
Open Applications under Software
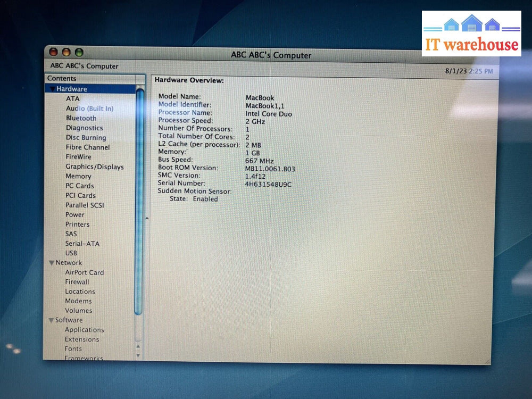84,330
